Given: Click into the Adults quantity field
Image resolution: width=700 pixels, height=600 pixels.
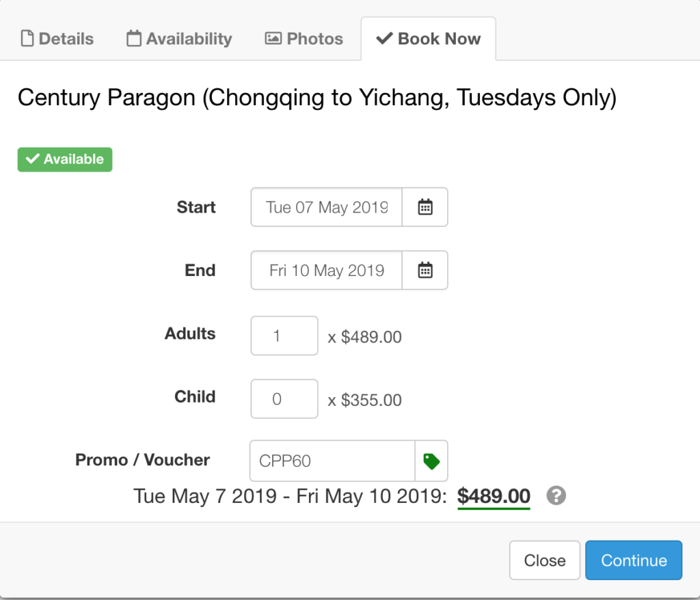Looking at the screenshot, I should (x=284, y=336).
